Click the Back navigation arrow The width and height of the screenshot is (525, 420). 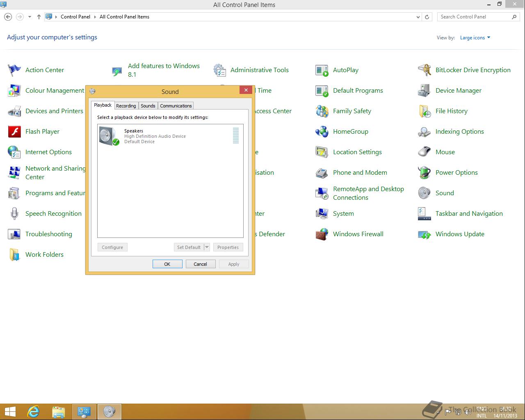pos(8,17)
